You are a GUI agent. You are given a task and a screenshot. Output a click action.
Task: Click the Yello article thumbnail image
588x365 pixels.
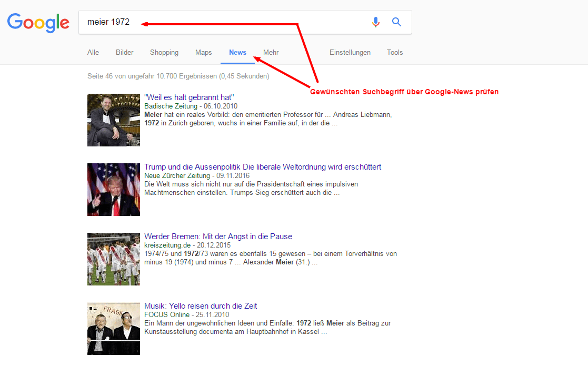(x=113, y=329)
